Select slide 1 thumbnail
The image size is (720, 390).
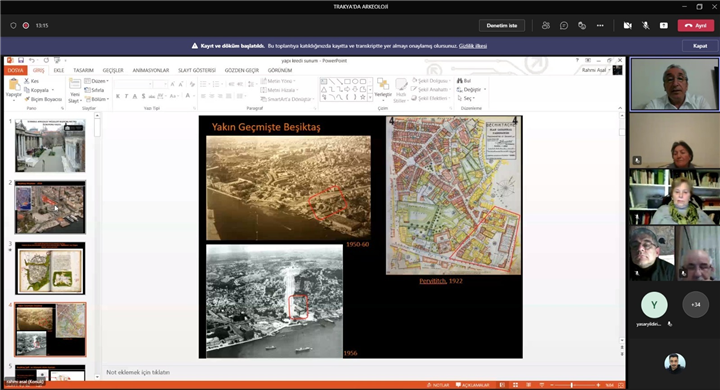pos(50,146)
